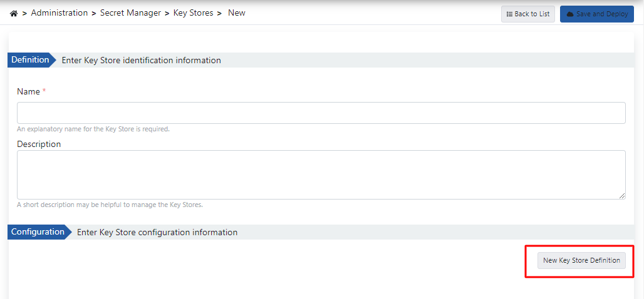This screenshot has width=644, height=299.
Task: Click the Description field label
Action: 39,144
